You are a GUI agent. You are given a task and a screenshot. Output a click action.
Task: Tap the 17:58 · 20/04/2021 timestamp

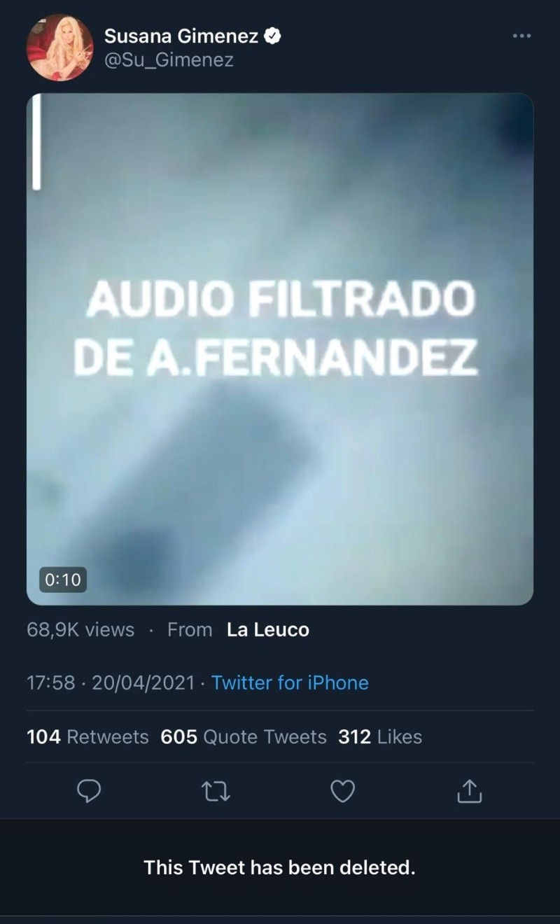point(111,682)
